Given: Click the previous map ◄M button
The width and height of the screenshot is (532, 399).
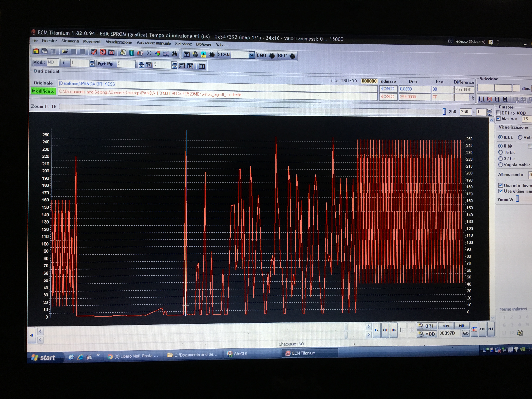Looking at the screenshot, I should point(446,326).
